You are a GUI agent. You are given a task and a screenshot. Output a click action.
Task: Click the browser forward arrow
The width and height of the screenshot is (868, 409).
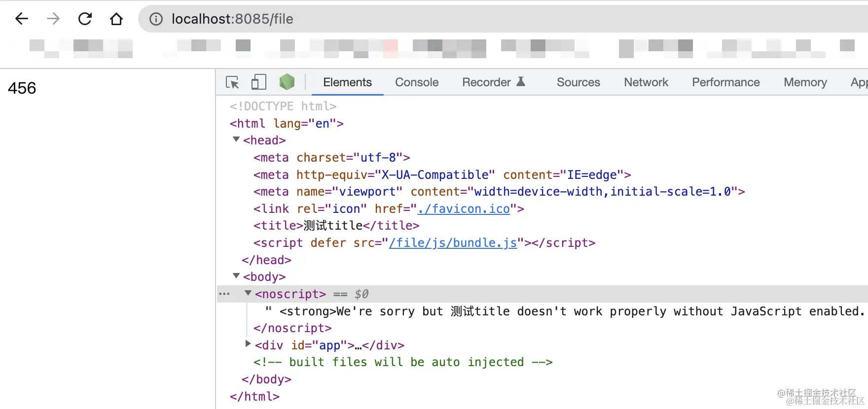(x=53, y=19)
